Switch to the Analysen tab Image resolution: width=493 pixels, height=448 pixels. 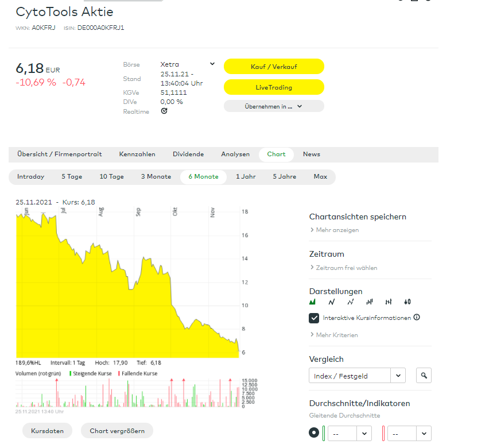click(235, 154)
